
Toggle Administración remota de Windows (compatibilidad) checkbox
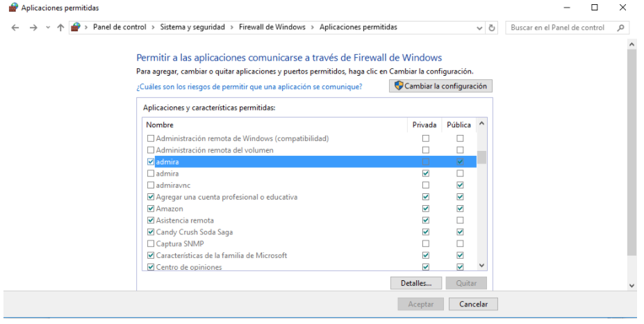(151, 138)
